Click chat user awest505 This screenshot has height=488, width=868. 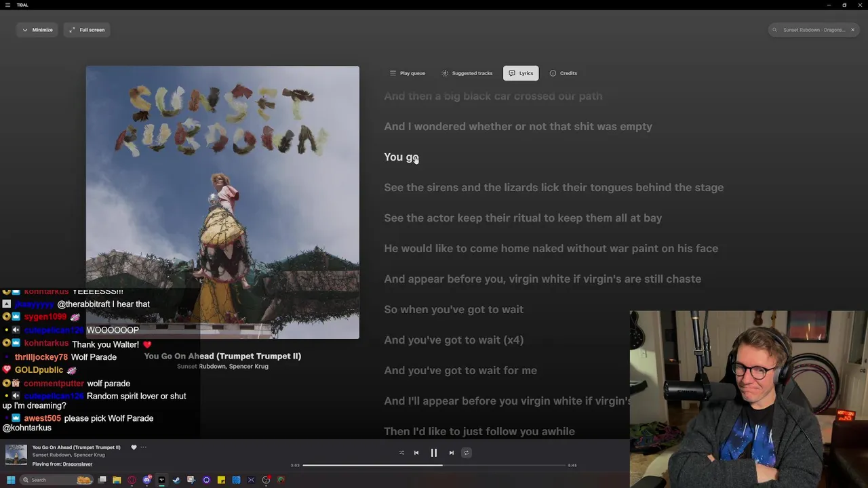pyautogui.click(x=43, y=418)
